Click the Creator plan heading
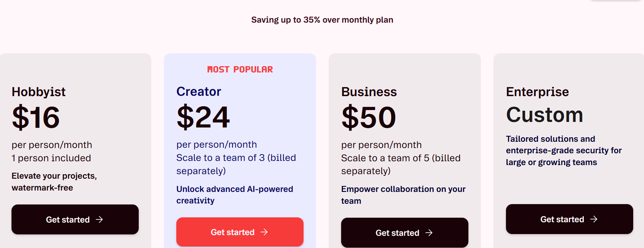644x248 pixels. (x=199, y=92)
